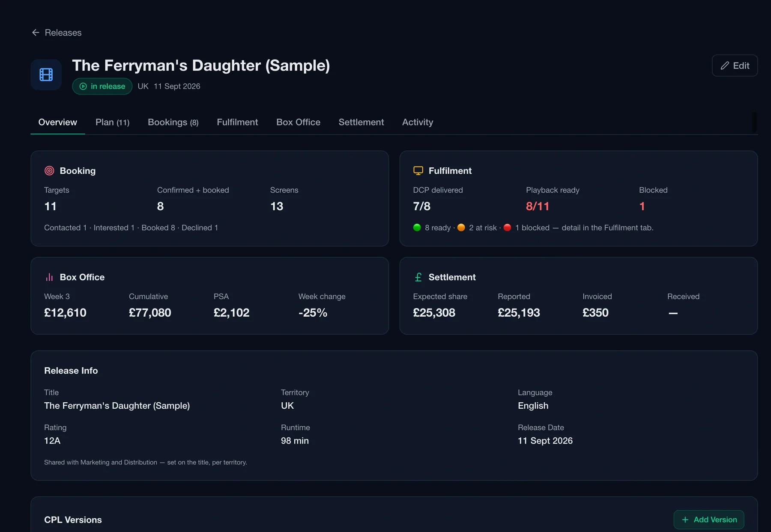Click the Invoiced value £350

coord(595,313)
